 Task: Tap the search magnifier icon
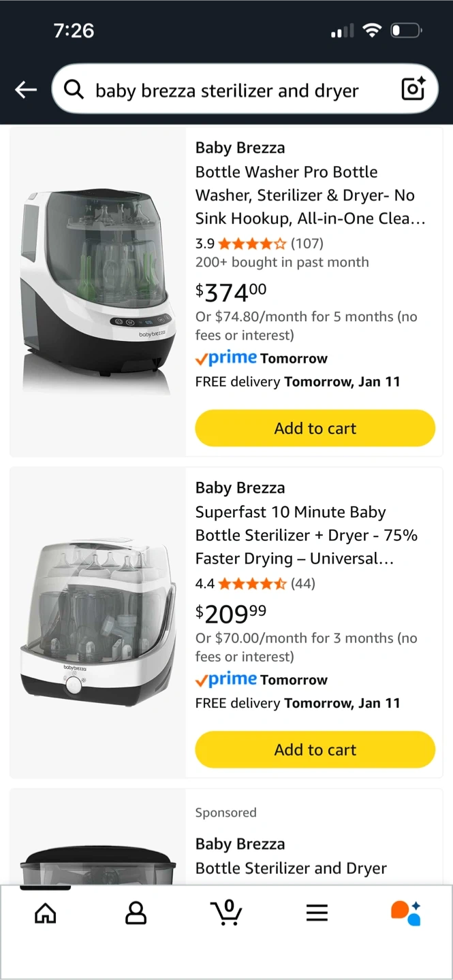pos(73,89)
